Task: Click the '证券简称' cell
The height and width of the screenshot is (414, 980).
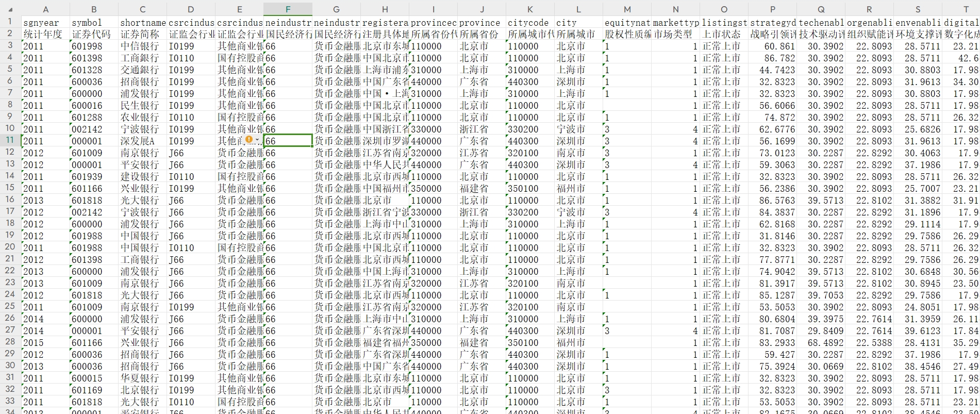Action: [x=142, y=34]
